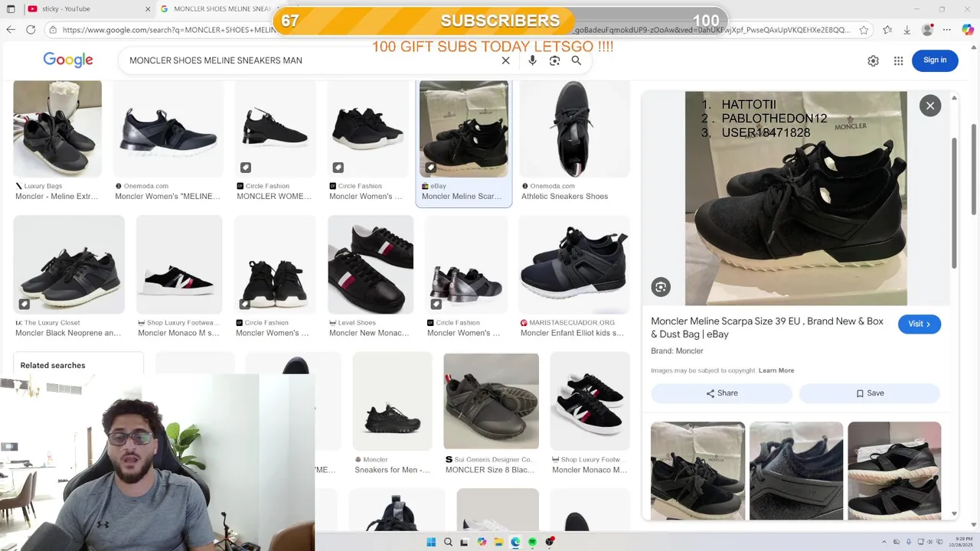Click the magnifier search submit icon

coord(577,60)
